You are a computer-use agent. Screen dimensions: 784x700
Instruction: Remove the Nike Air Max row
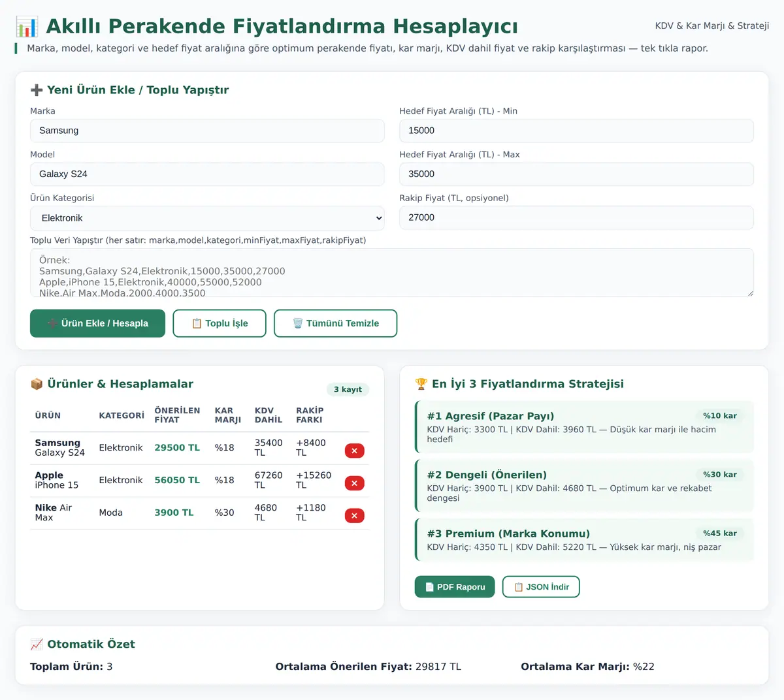click(354, 516)
